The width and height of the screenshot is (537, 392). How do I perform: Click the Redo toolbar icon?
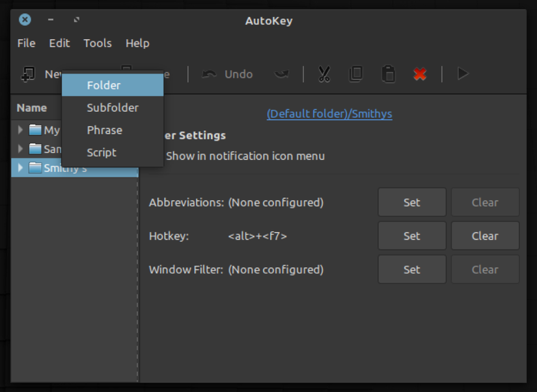point(281,74)
